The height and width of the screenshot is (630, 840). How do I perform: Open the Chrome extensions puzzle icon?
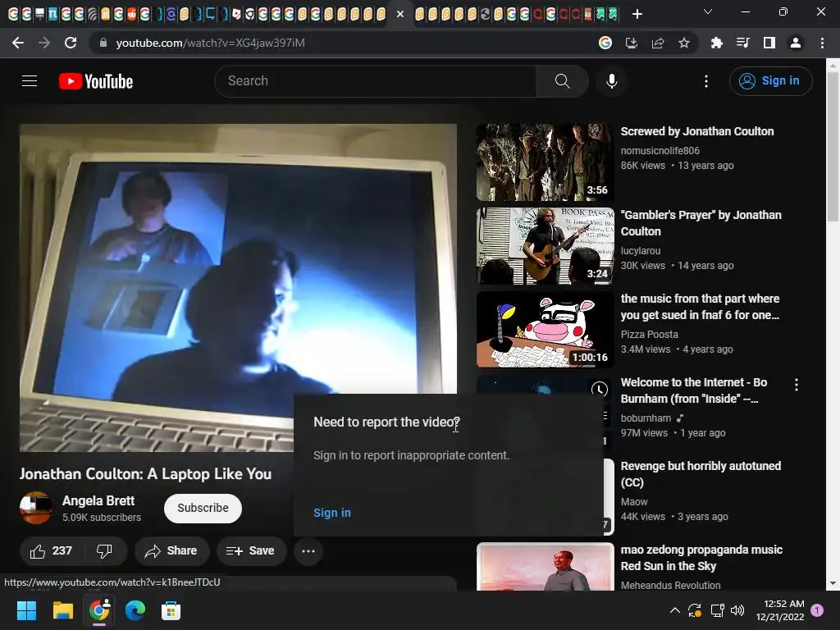click(716, 43)
